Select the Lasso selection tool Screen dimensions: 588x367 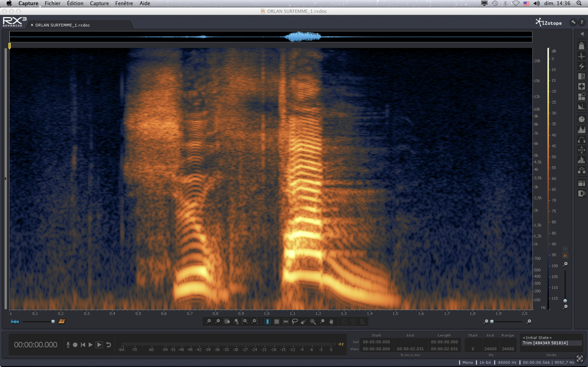(x=295, y=321)
